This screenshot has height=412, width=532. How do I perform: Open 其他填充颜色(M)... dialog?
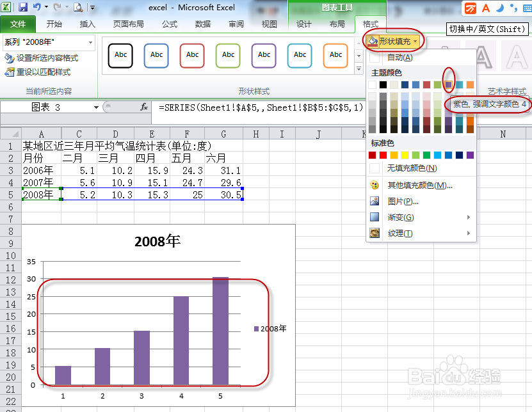421,185
